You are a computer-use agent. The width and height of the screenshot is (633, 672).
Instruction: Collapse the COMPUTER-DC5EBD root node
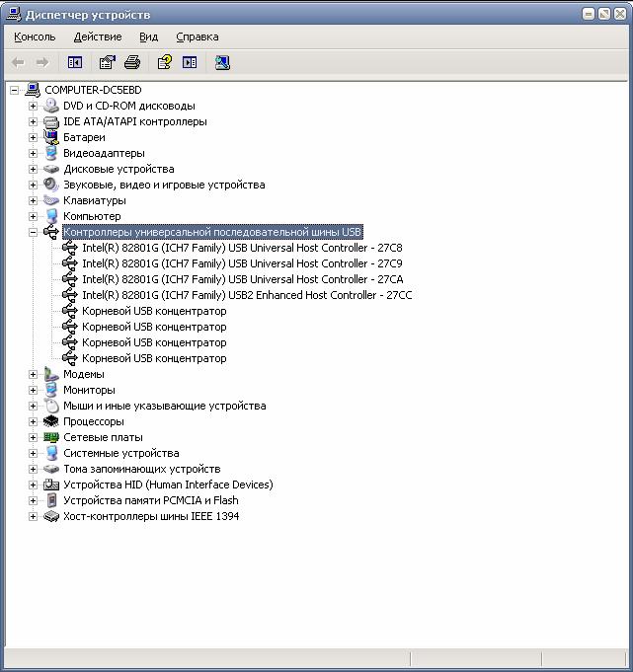[x=15, y=90]
